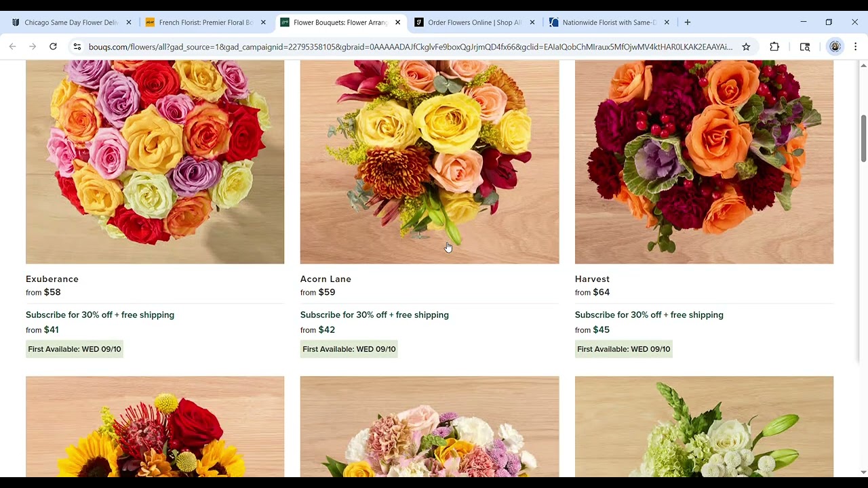
Task: Open the Acorn Lane bouquet image
Action: click(x=429, y=162)
